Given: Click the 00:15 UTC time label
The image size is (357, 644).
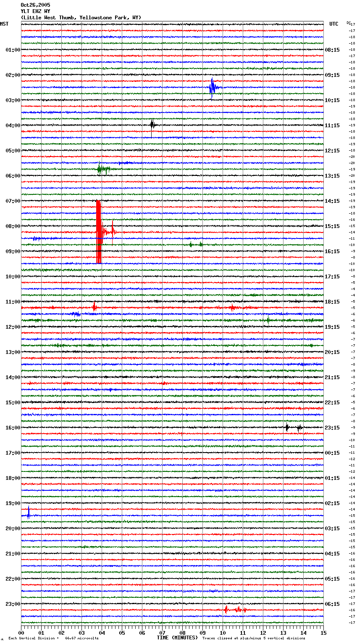Looking at the screenshot, I should 332,453.
